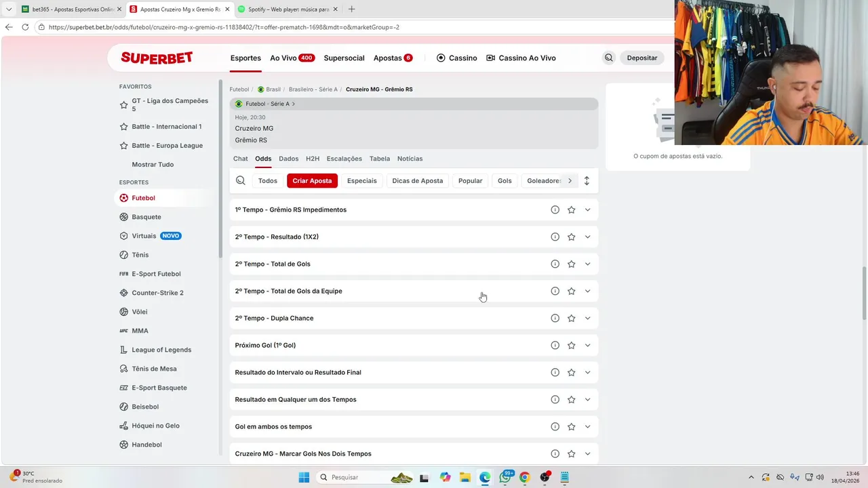
Task: Expand Próximo Gol (1º Gol) market
Action: 587,345
